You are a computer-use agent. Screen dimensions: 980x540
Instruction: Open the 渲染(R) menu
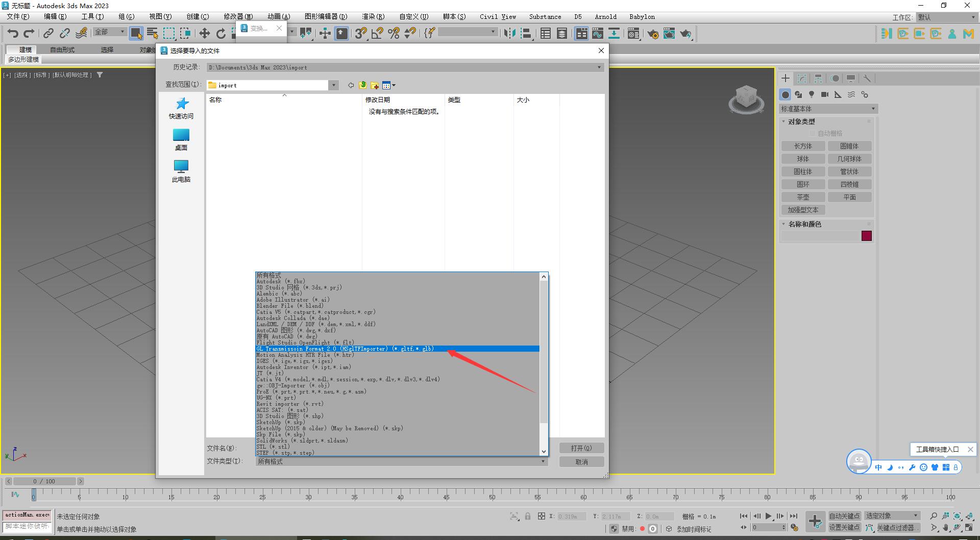tap(373, 17)
